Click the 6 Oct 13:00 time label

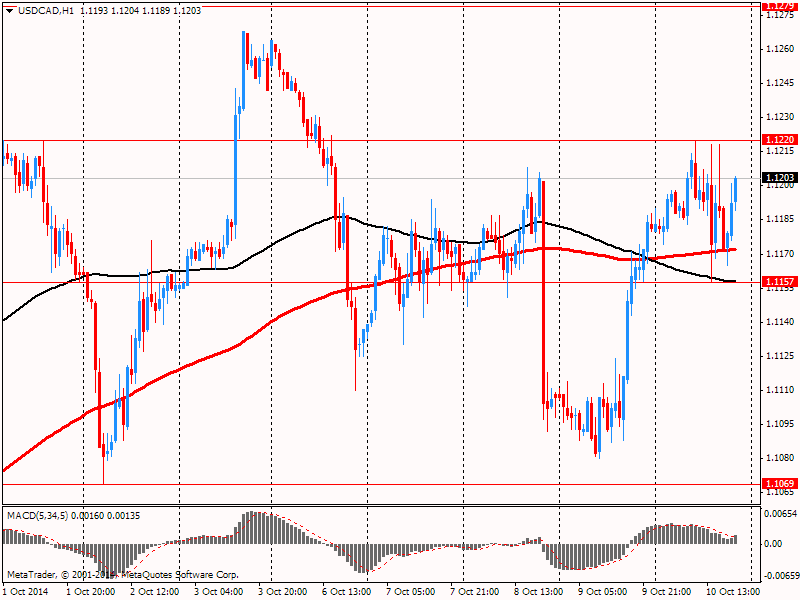346,592
